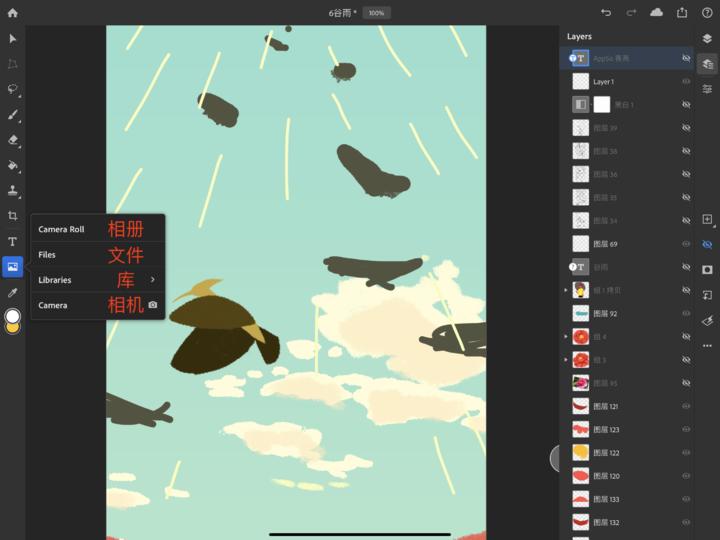
Task: Select the Brush tool
Action: coord(13,115)
